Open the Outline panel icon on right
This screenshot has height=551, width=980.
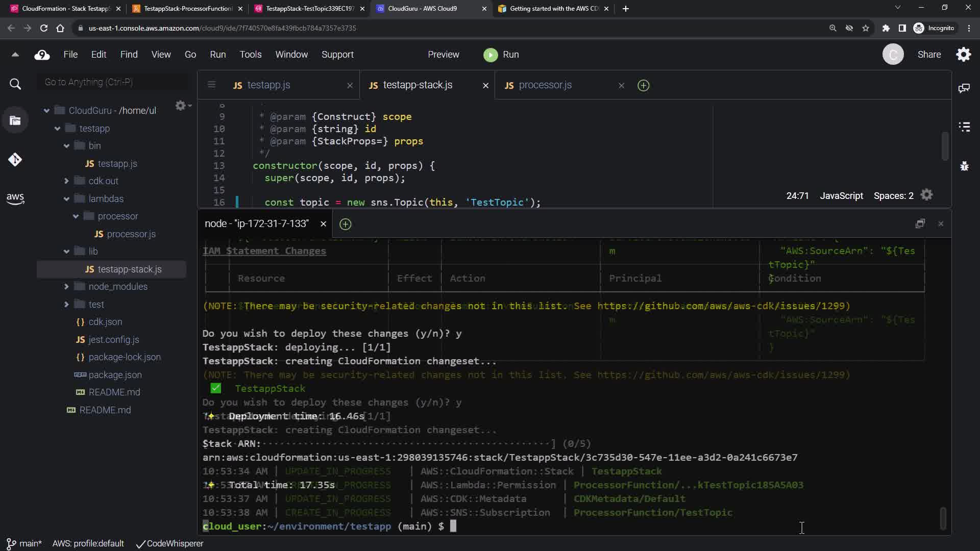point(964,127)
